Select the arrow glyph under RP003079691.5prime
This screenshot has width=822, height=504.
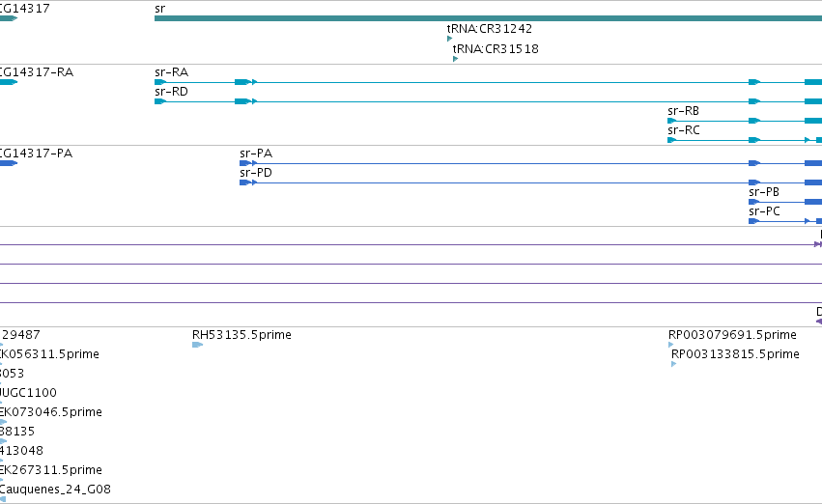point(670,345)
